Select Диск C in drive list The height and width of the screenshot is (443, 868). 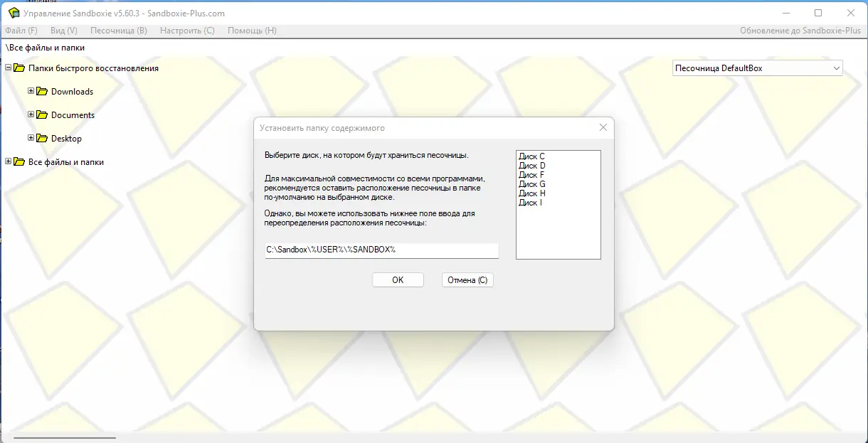[x=532, y=156]
